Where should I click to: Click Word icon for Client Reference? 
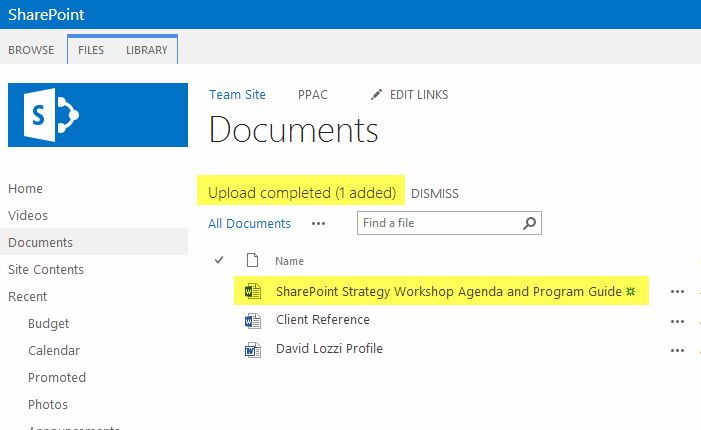click(x=252, y=321)
